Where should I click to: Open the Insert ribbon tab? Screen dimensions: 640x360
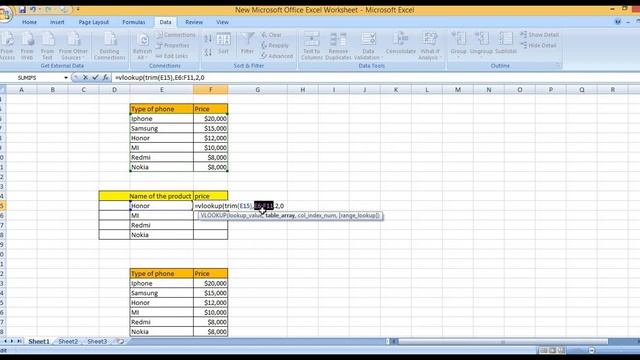tap(57, 22)
